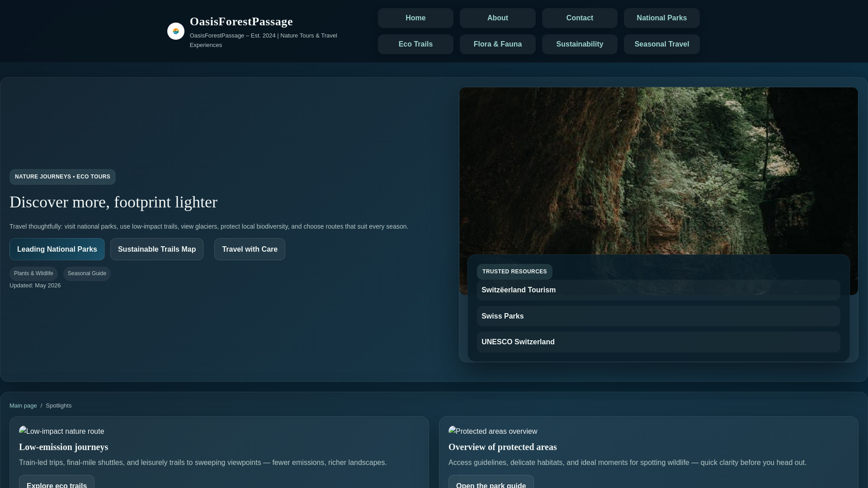
Task: Click Leading National Parks button
Action: tap(57, 249)
